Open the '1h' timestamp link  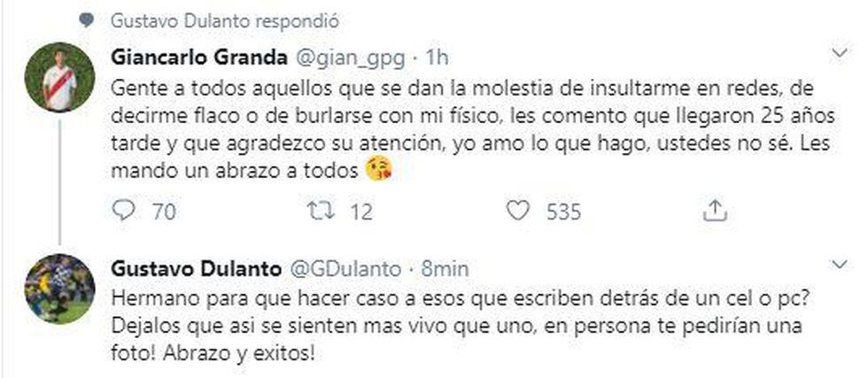pos(435,58)
